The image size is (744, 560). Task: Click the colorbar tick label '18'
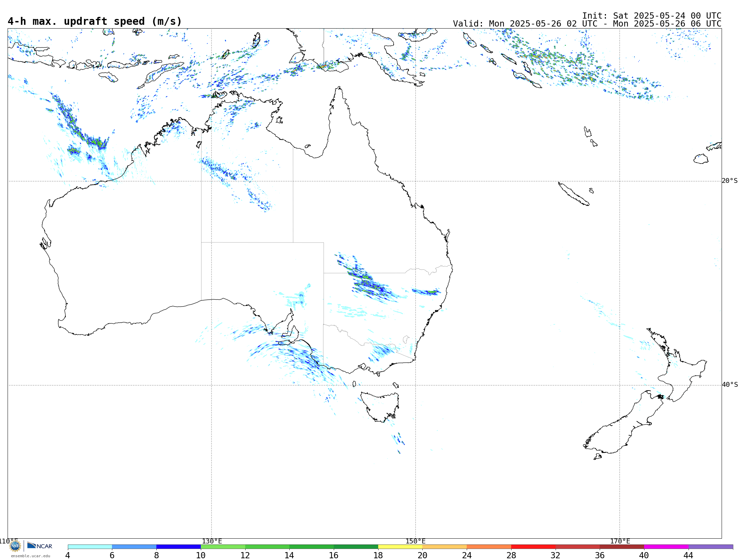pos(378,556)
